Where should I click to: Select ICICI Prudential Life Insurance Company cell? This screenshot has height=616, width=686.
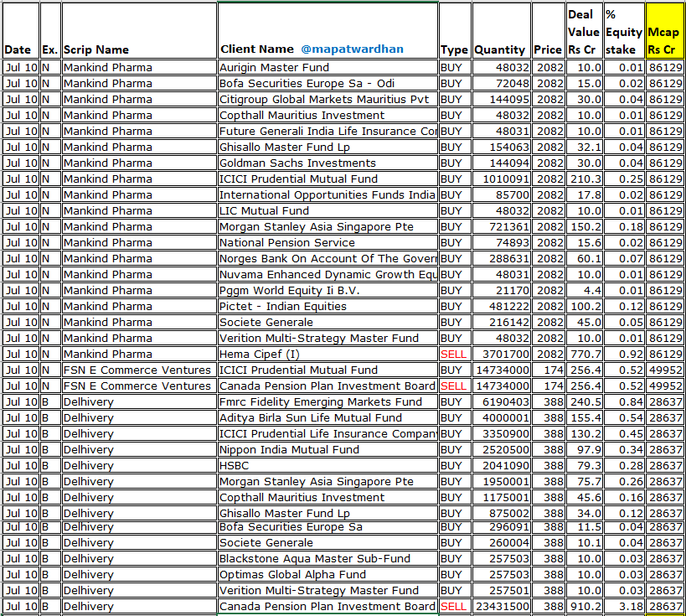[x=328, y=433]
